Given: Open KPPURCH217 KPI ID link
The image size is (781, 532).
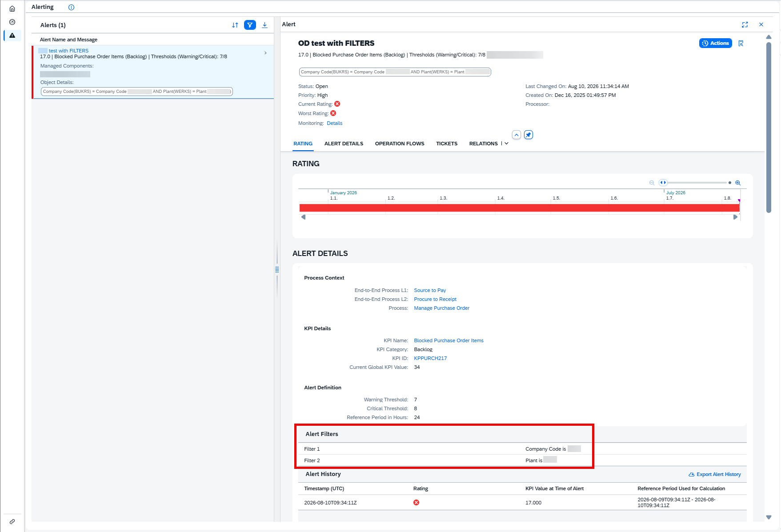Looking at the screenshot, I should tap(430, 359).
